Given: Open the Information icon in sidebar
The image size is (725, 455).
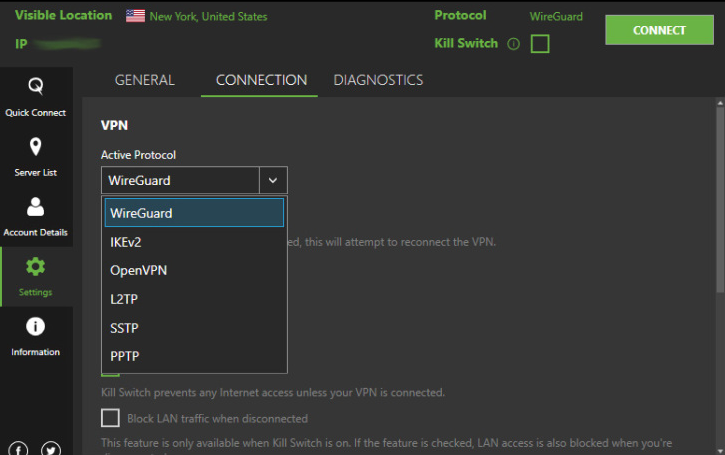Looking at the screenshot, I should pos(35,326).
